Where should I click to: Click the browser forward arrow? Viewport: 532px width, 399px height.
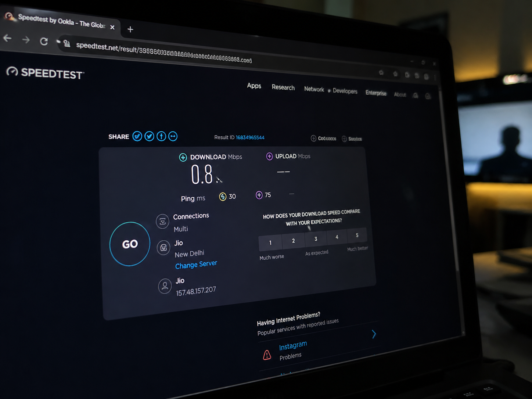click(26, 40)
